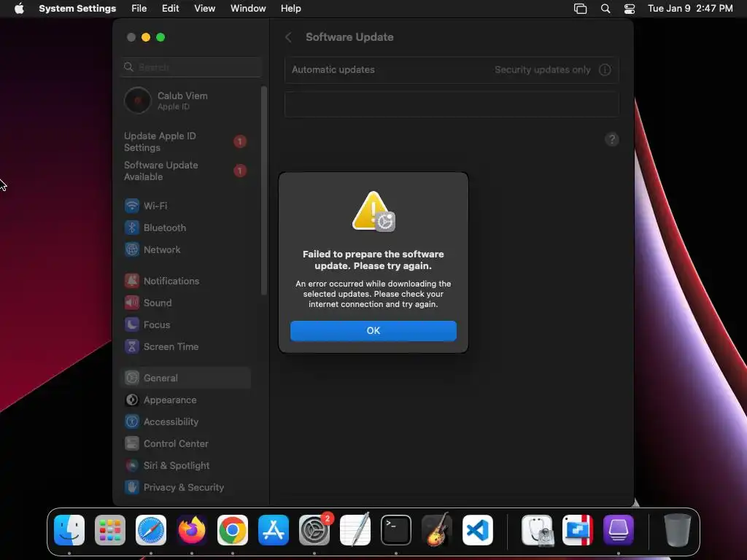Open TextEdit from the Dock
747x560 pixels.
(355, 530)
